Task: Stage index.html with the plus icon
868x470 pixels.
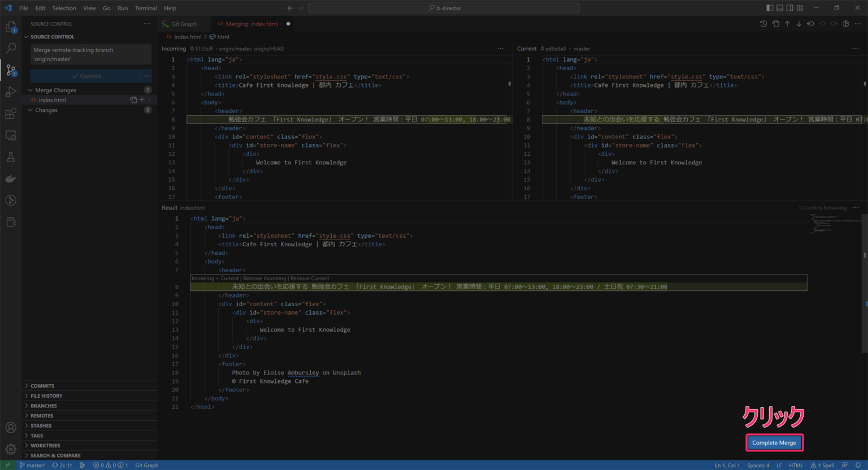Action: (x=141, y=99)
